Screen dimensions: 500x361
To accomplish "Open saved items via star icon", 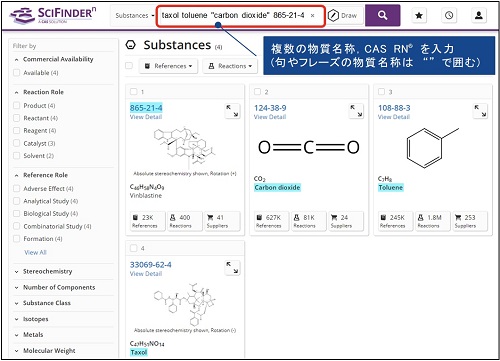I will click(419, 15).
